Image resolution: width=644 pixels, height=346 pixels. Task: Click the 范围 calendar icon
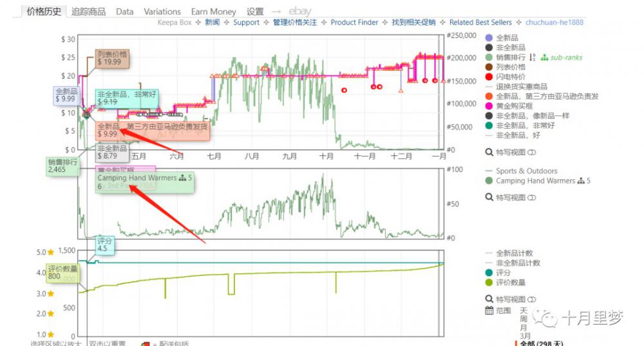tap(489, 311)
